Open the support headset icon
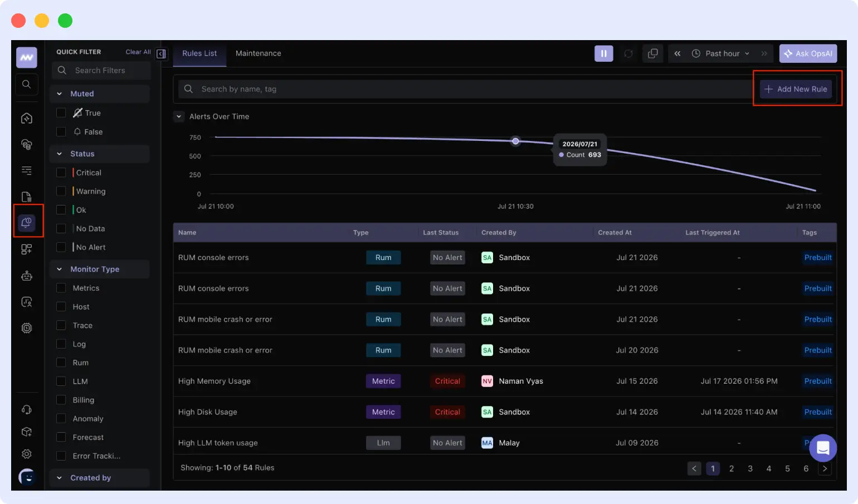Image resolution: width=858 pixels, height=504 pixels. [x=26, y=409]
